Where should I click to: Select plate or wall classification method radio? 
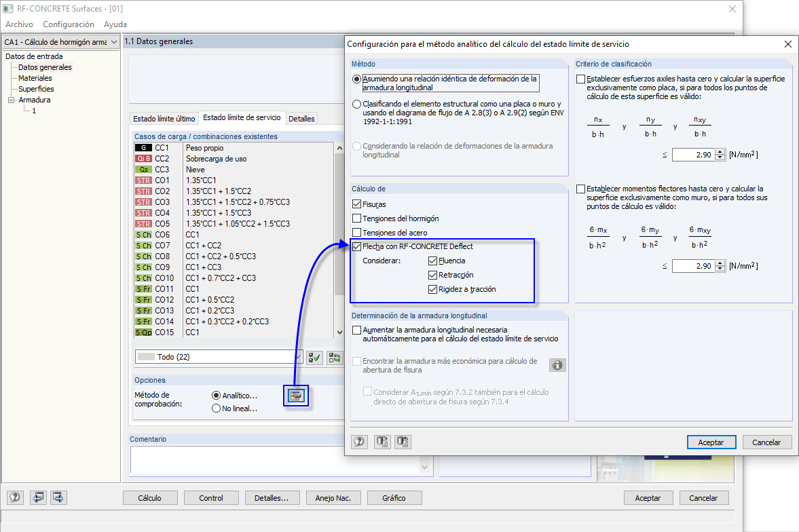click(x=356, y=104)
